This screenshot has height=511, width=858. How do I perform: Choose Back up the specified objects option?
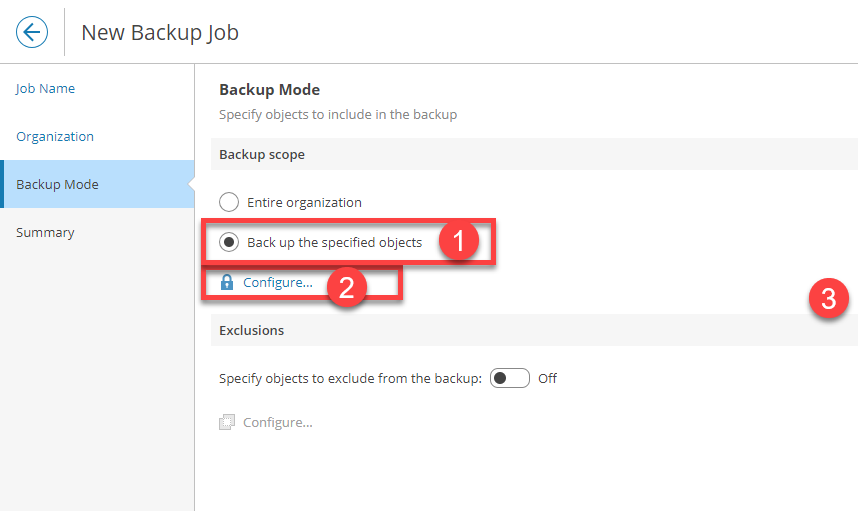point(229,242)
